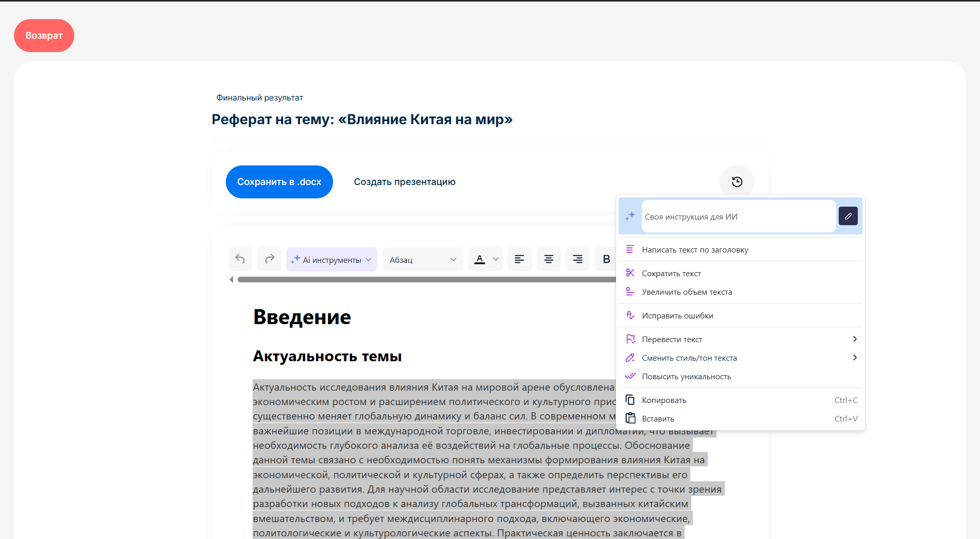This screenshot has width=980, height=539.
Task: Open the version history clock icon
Action: point(737,182)
